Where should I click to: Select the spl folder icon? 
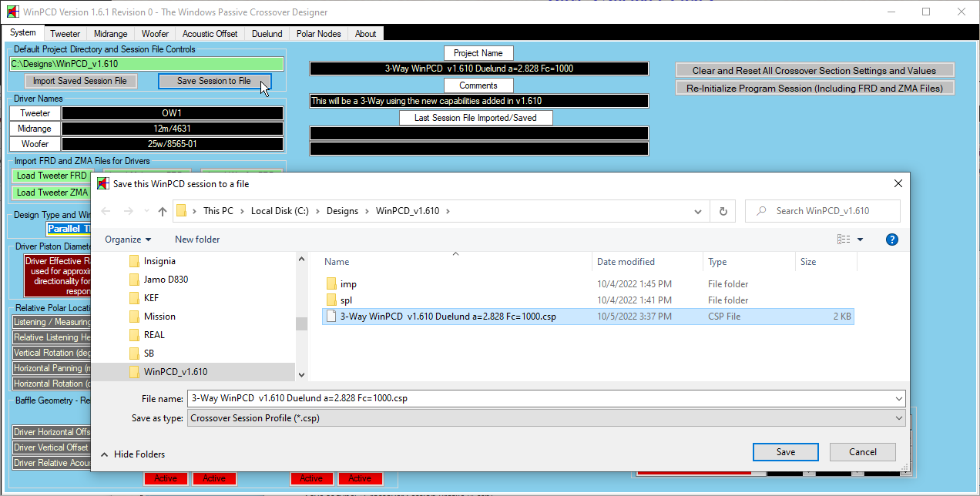(331, 300)
